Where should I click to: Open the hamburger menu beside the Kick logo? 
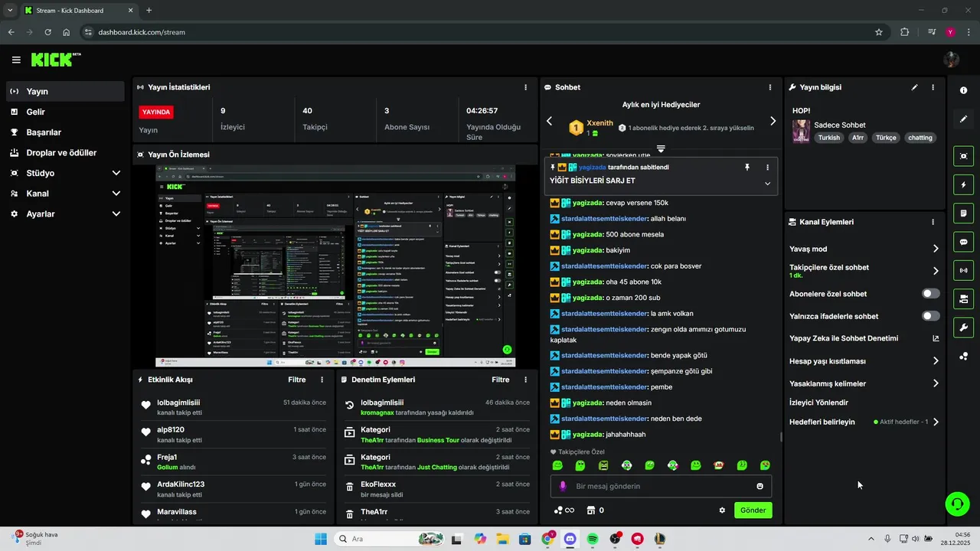coord(16,60)
